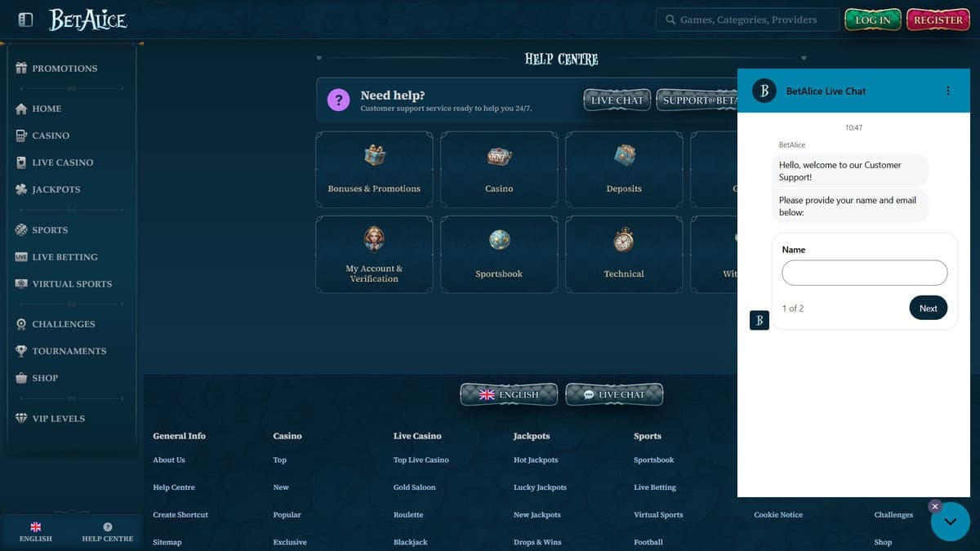Open Drops & Wins footer link

(537, 542)
